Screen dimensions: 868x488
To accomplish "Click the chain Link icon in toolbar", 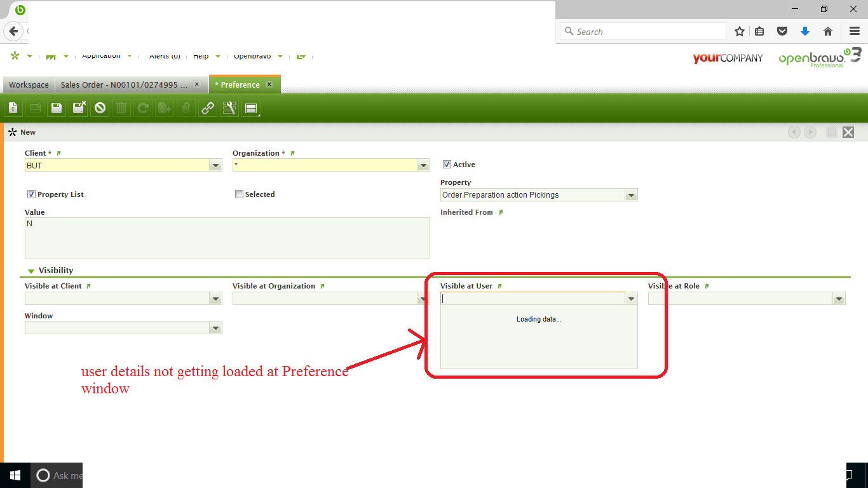I will 208,109.
